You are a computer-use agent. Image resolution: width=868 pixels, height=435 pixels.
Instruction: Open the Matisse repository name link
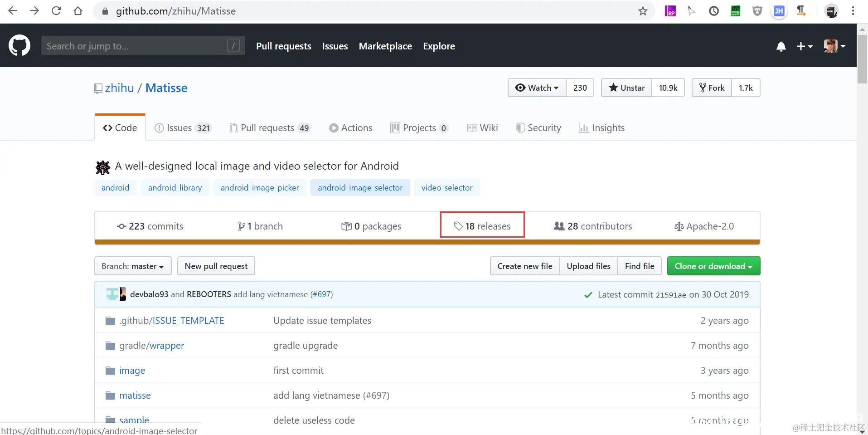(x=166, y=88)
